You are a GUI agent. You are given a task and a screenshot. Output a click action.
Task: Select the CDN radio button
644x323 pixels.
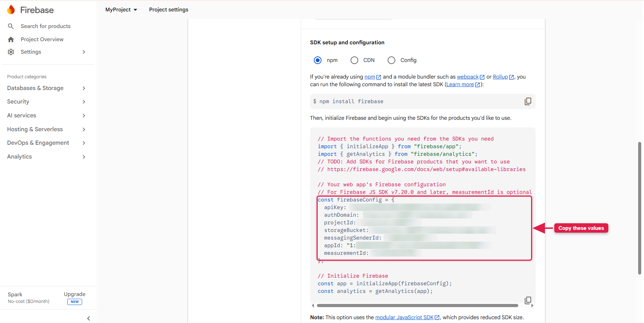pos(354,60)
